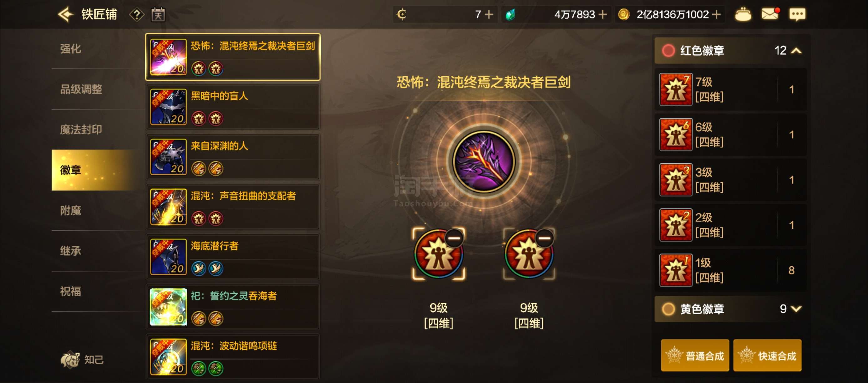Open the pouch bag icon in top bar
This screenshot has width=868, height=383.
click(x=743, y=14)
